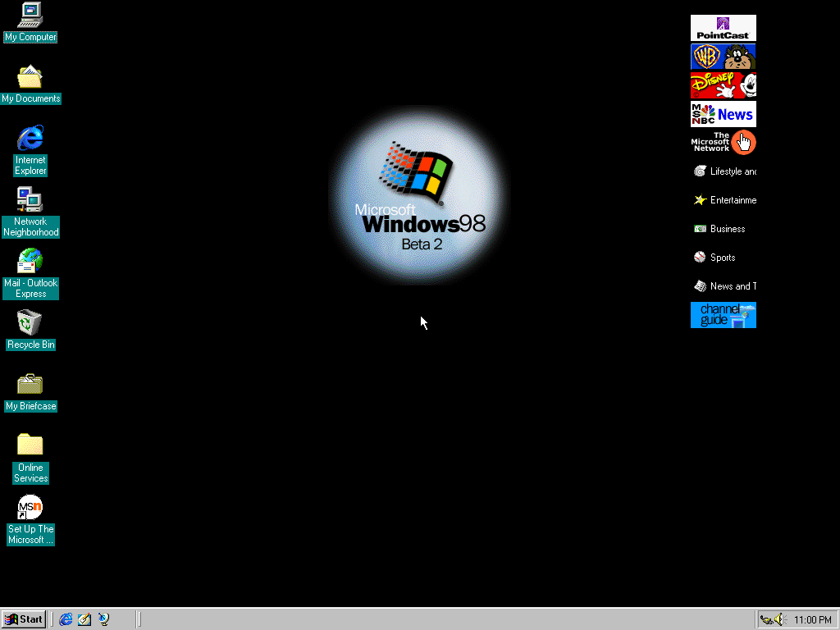Screen dimensions: 840x630
Task: Click the 11:00 PM clock
Action: point(813,620)
